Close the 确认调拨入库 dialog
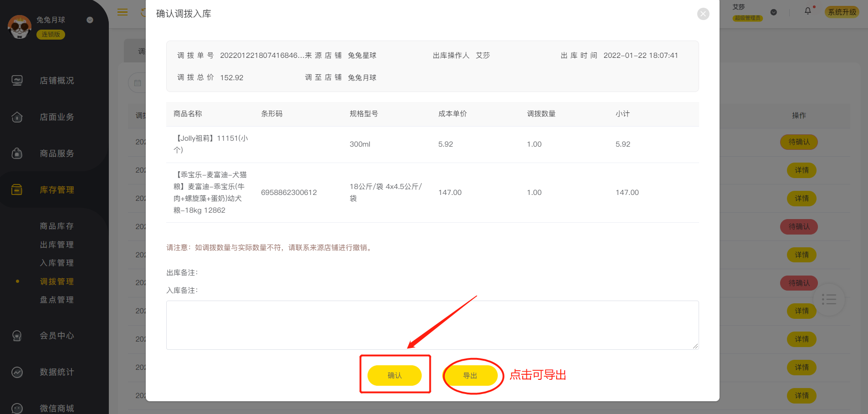Viewport: 868px width, 414px height. [703, 14]
